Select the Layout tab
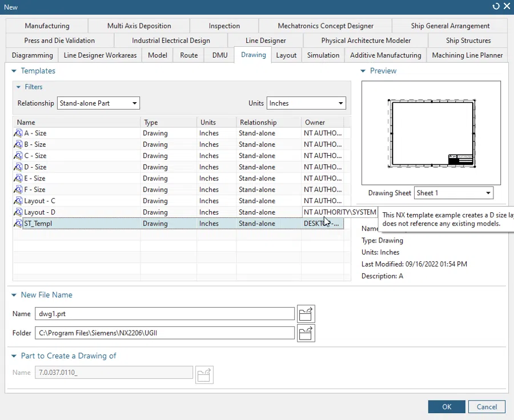The width and height of the screenshot is (514, 420). (x=286, y=55)
